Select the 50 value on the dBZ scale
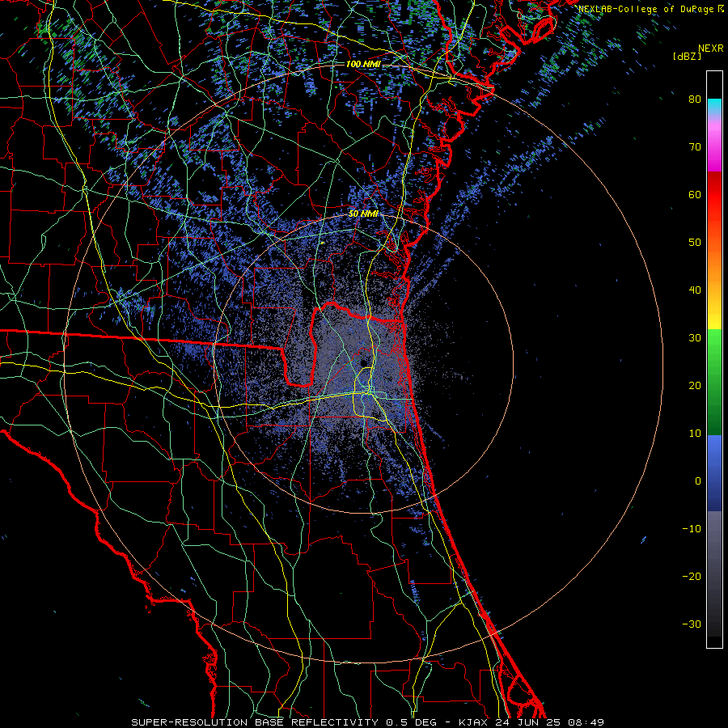Image resolution: width=728 pixels, height=728 pixels. pos(695,243)
